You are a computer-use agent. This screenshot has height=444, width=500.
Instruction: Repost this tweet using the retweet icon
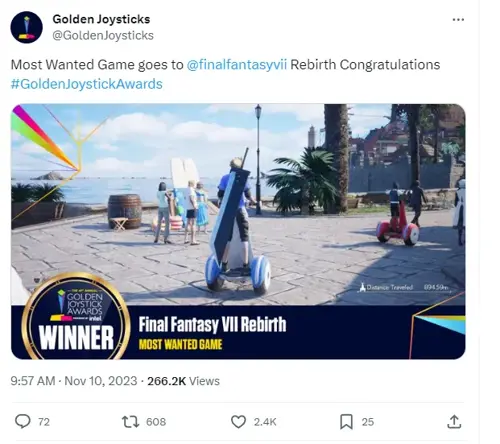click(x=131, y=422)
